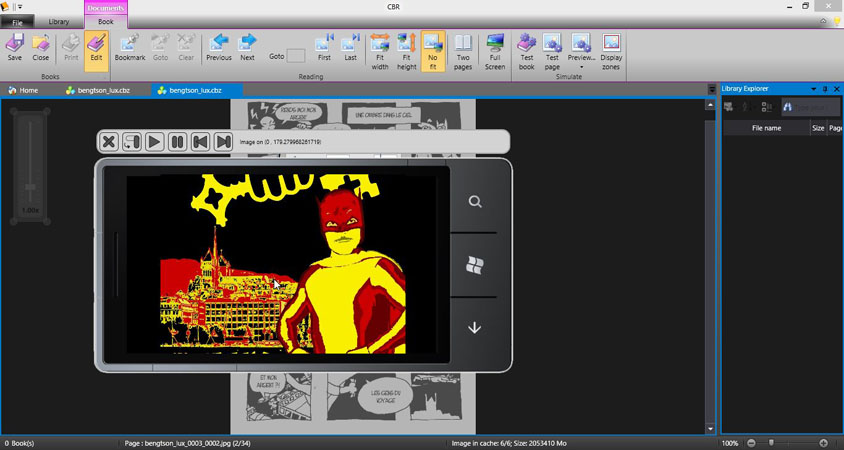Sort by Size column header
Screen dimensions: 844x450
coord(818,128)
